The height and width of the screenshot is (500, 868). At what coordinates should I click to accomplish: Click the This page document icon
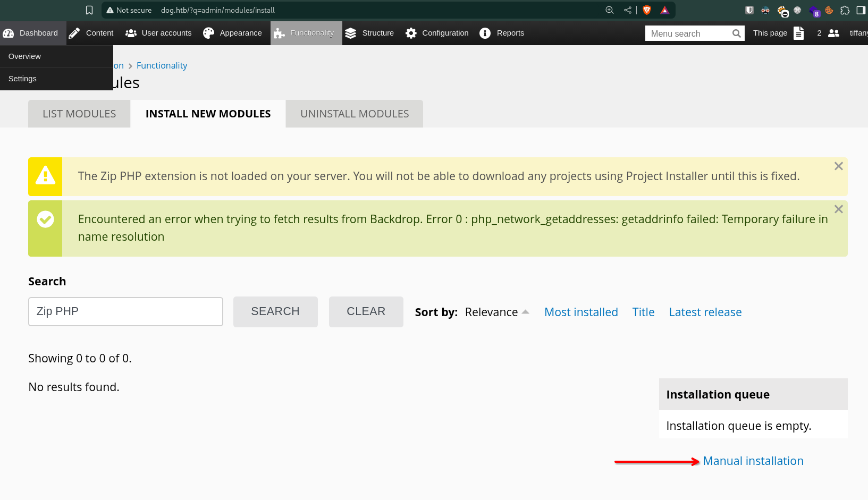coord(799,33)
